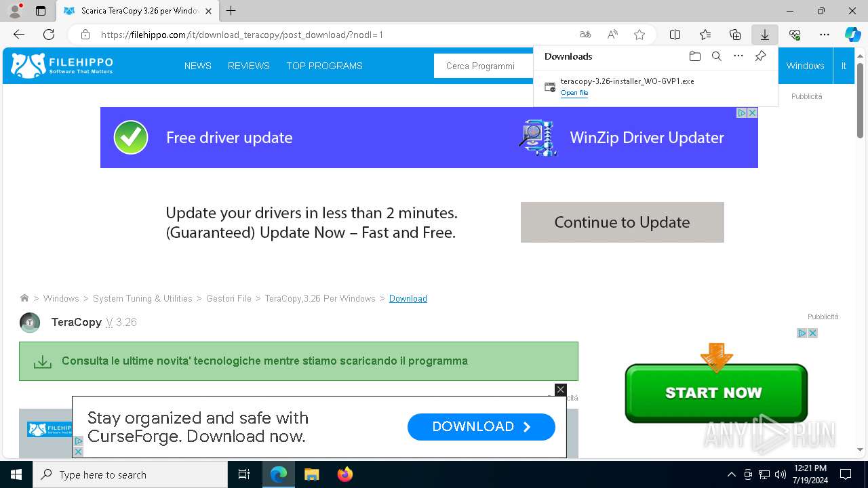Reload the page with the refresh icon

(x=49, y=35)
